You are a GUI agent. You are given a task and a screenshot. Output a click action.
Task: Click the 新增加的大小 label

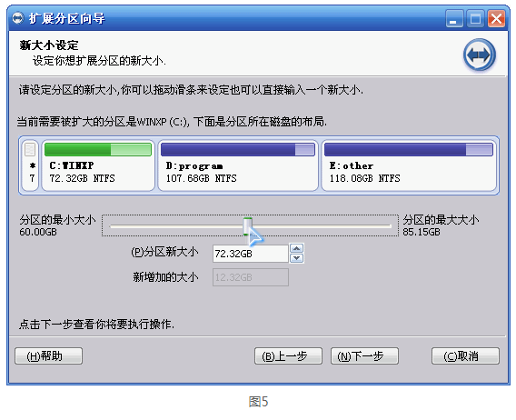tap(165, 277)
